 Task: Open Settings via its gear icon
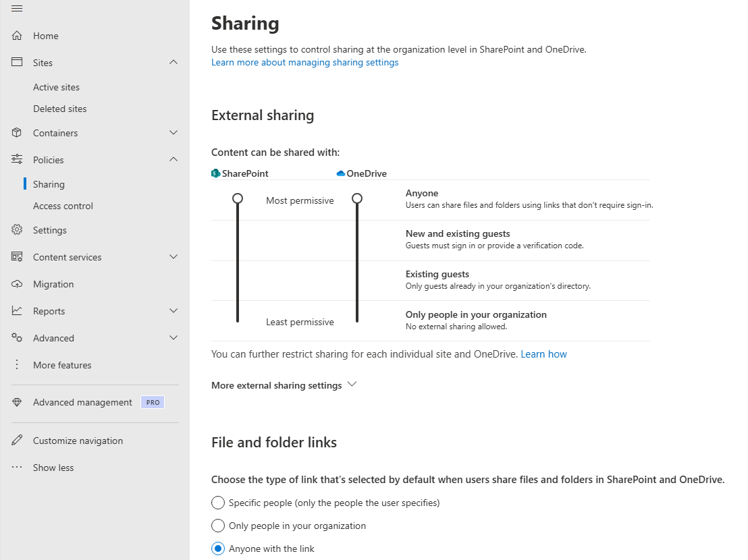17,229
